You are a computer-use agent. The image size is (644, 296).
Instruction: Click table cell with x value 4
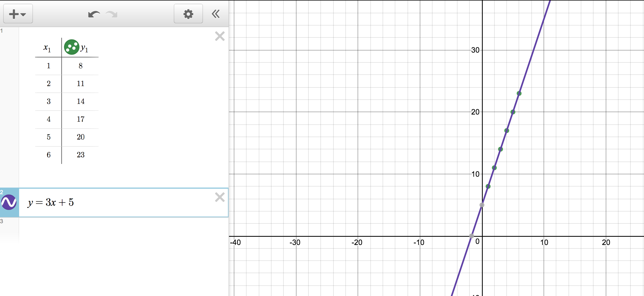pyautogui.click(x=49, y=119)
